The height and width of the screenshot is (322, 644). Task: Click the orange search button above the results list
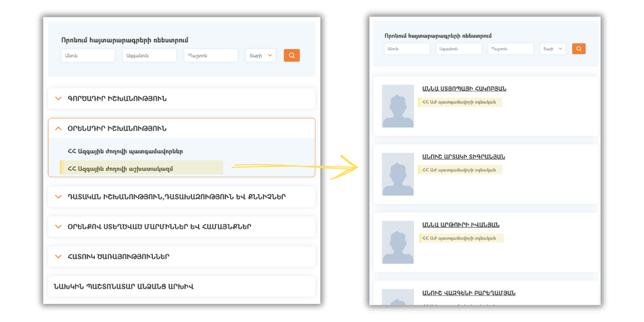(x=578, y=49)
